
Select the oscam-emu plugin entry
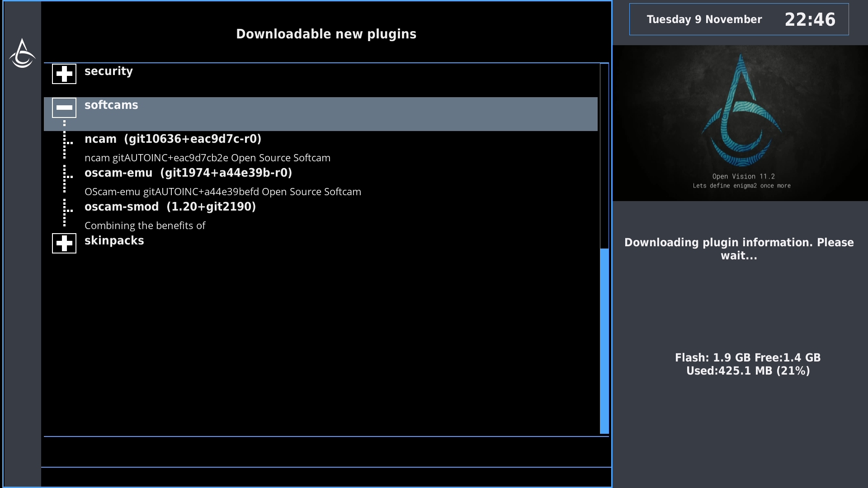tap(188, 173)
